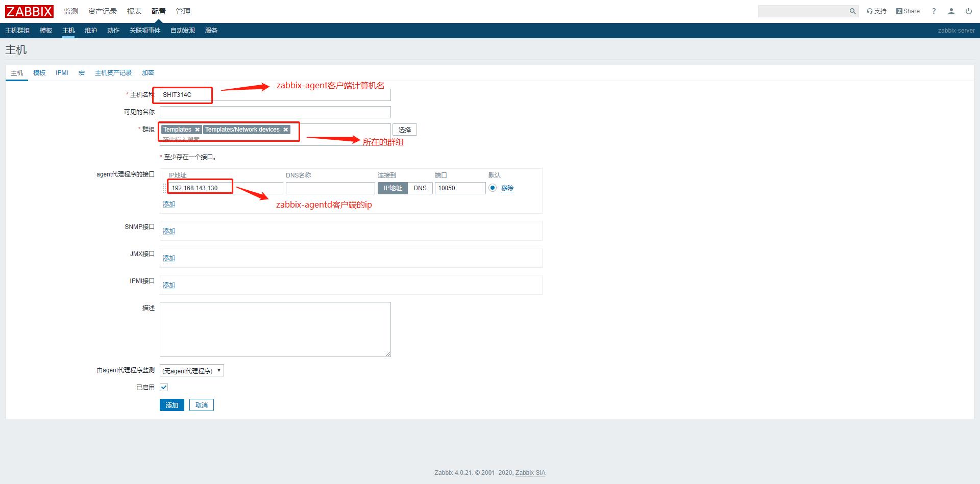This screenshot has width=980, height=484.
Task: Open the 管理 menu
Action: pyautogui.click(x=183, y=11)
